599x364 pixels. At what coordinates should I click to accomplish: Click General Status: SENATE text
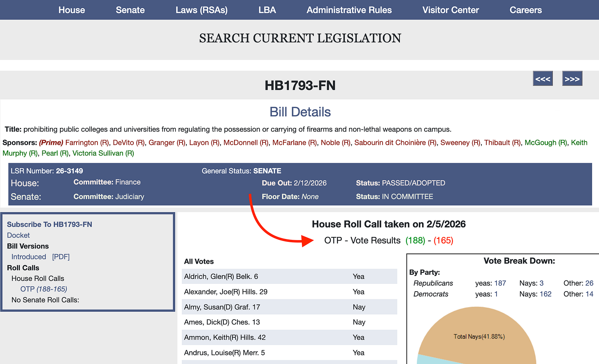(241, 171)
